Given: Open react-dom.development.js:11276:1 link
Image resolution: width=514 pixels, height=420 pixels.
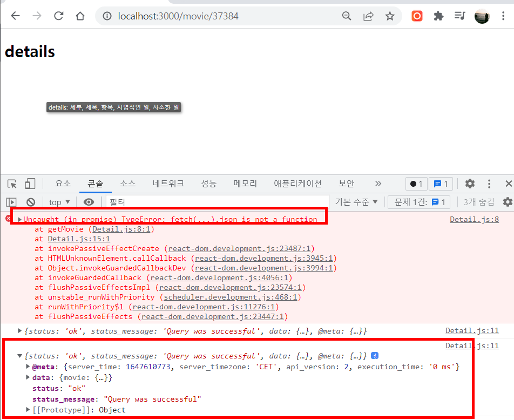Looking at the screenshot, I should pos(204,307).
